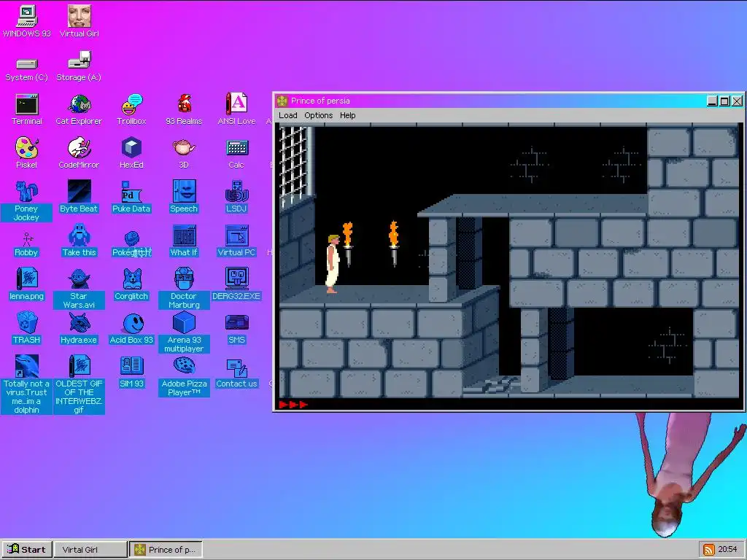Open the CodeMirror editor icon
The image size is (747, 560).
[x=79, y=153]
